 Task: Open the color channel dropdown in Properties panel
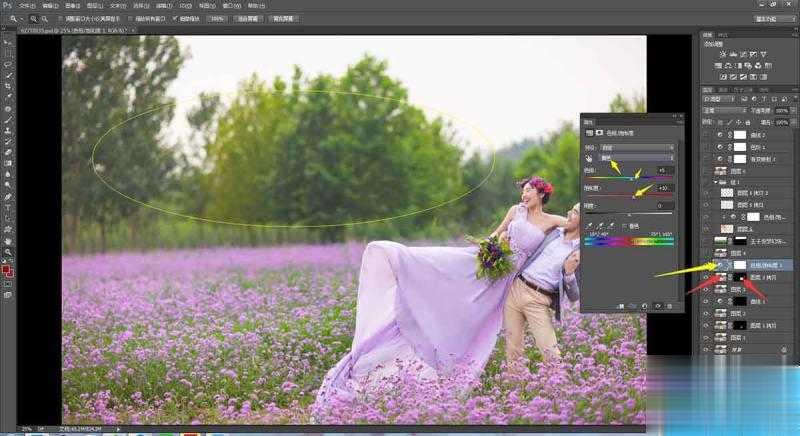(637, 159)
